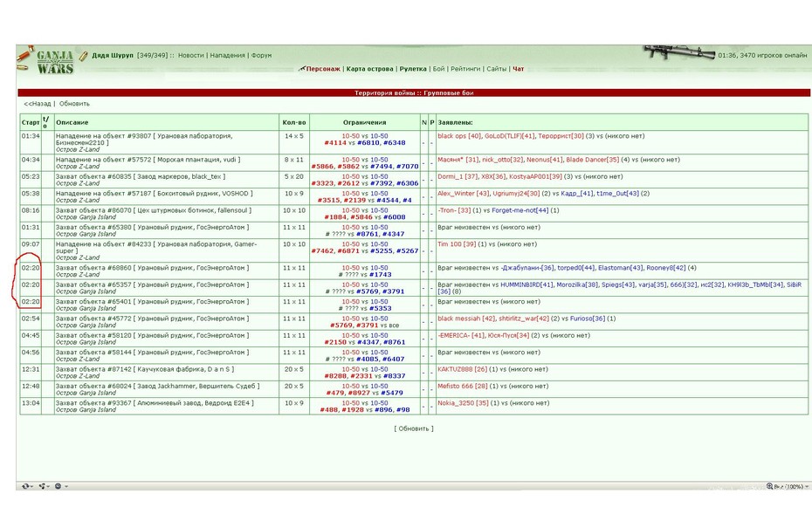Screen dimensions: 812x507
Task: Open player Масяня* [31] profile
Action: tap(458, 160)
